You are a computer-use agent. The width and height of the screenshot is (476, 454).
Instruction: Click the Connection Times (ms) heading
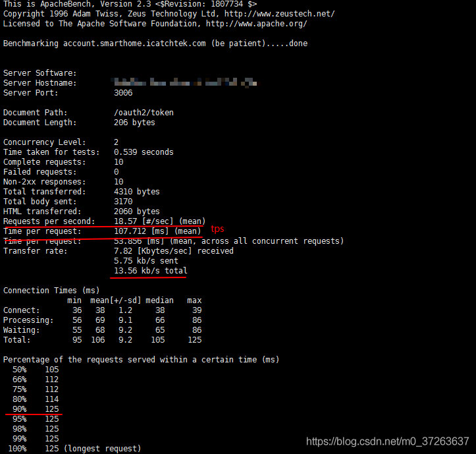[51, 291]
